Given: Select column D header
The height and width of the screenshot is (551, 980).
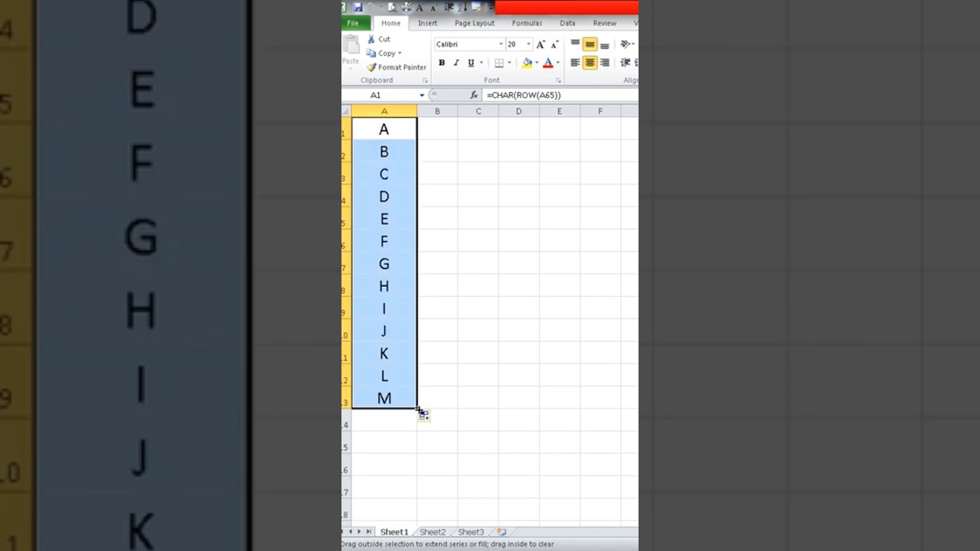Looking at the screenshot, I should (518, 112).
